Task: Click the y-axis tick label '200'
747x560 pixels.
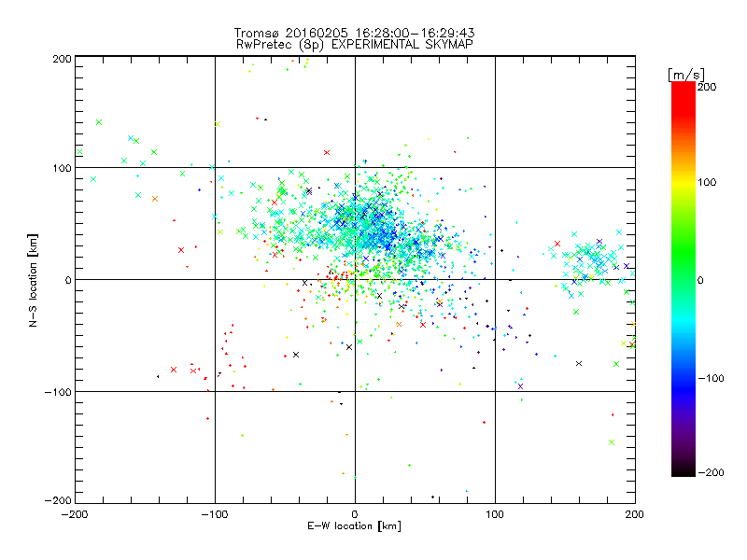Action: click(62, 59)
